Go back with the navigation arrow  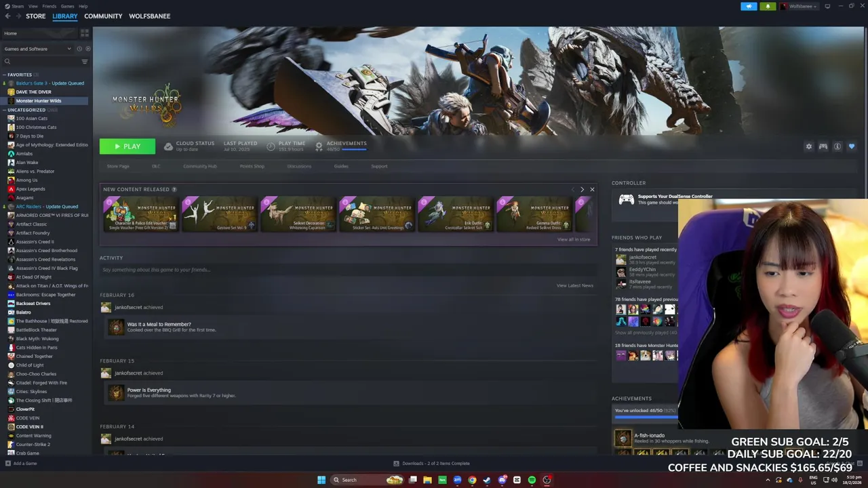click(x=8, y=16)
